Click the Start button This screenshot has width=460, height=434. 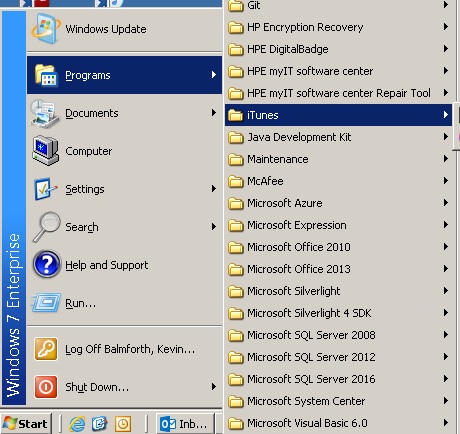(x=26, y=424)
